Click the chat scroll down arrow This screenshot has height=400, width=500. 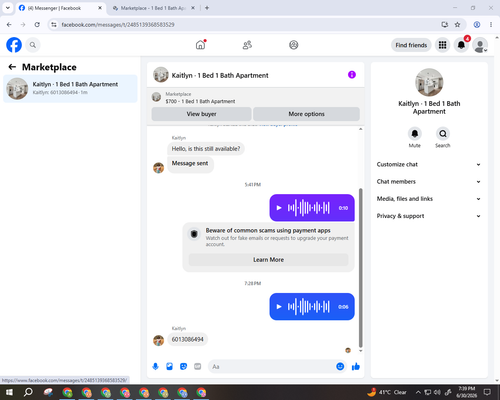(x=360, y=351)
